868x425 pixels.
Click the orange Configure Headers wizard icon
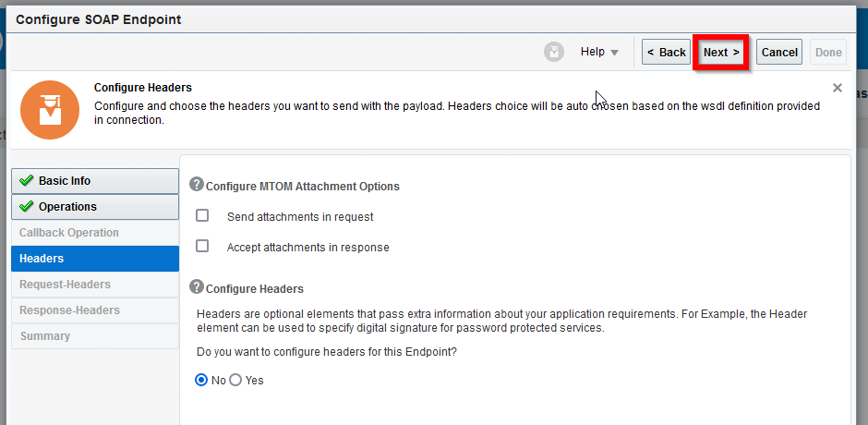(50, 110)
